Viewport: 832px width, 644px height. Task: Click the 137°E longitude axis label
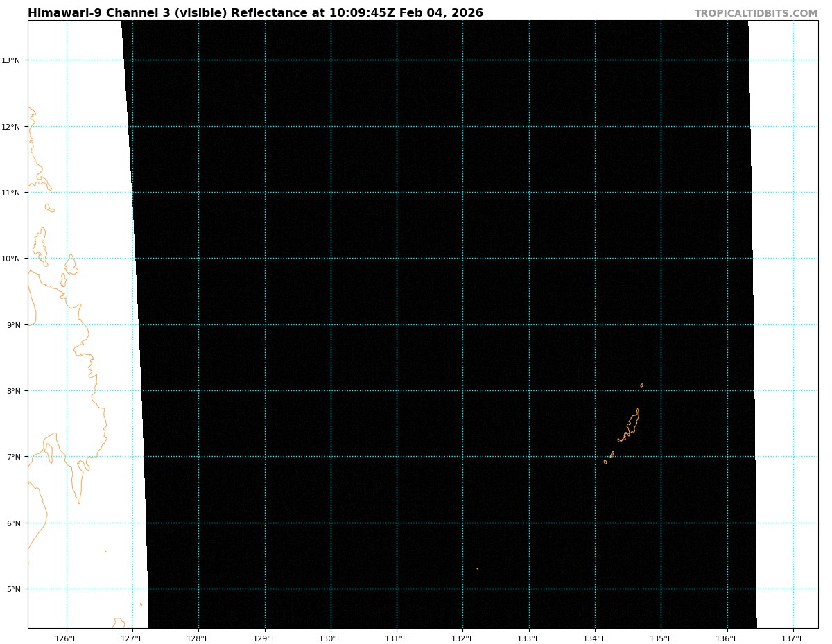click(793, 638)
